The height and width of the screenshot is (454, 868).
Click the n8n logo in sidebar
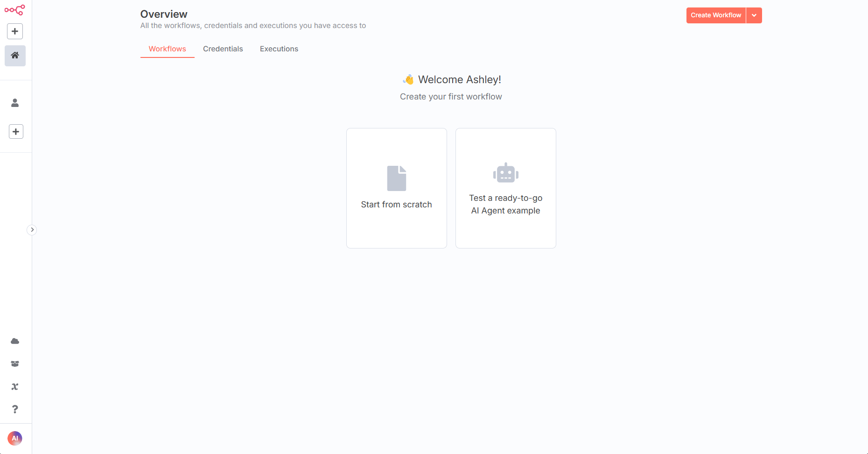(x=14, y=10)
